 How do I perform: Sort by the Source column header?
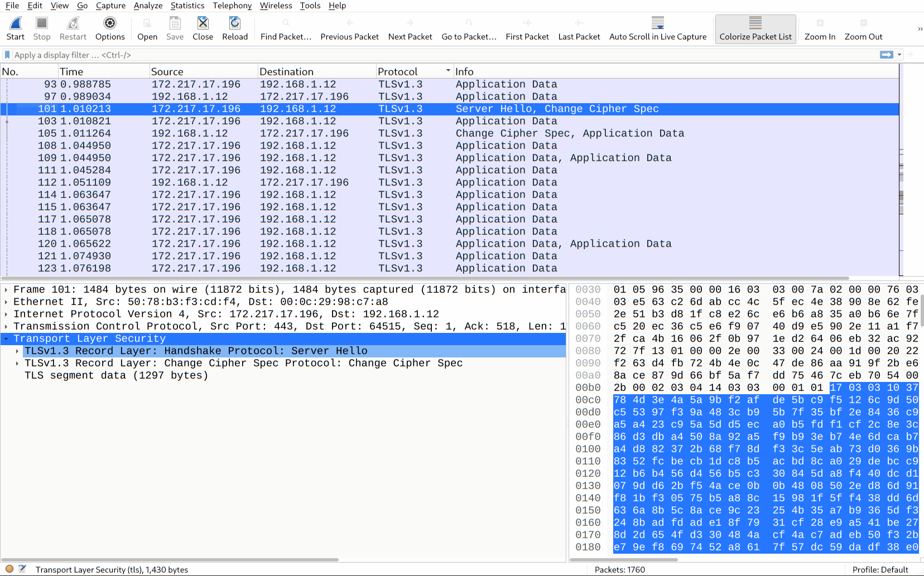point(204,71)
